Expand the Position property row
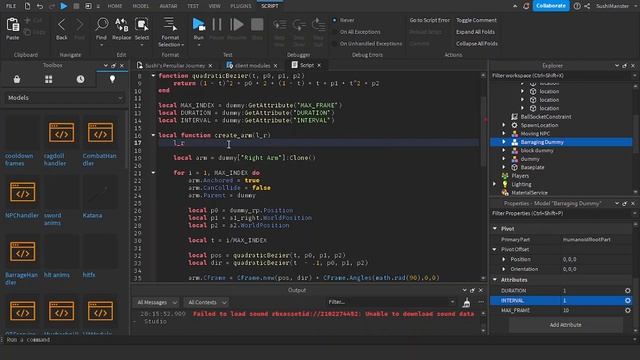 click(504, 259)
